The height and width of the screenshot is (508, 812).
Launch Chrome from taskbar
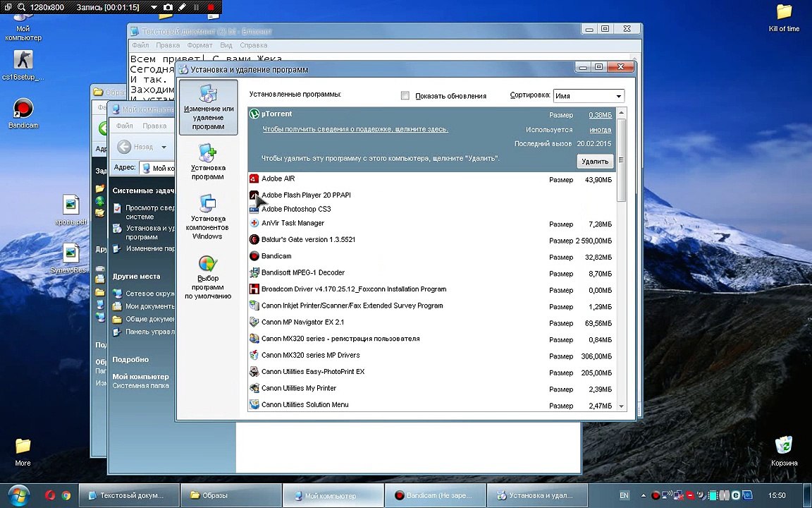coord(66,495)
